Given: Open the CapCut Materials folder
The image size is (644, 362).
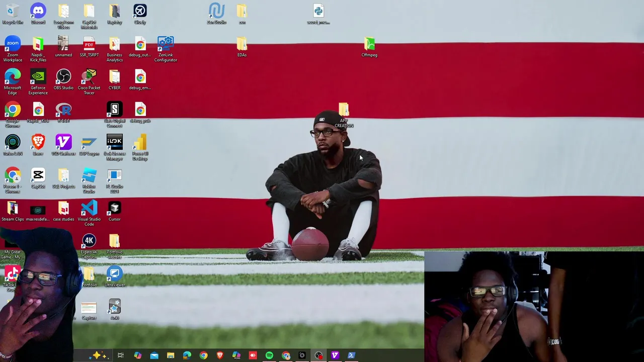Looking at the screenshot, I should pos(89,17).
